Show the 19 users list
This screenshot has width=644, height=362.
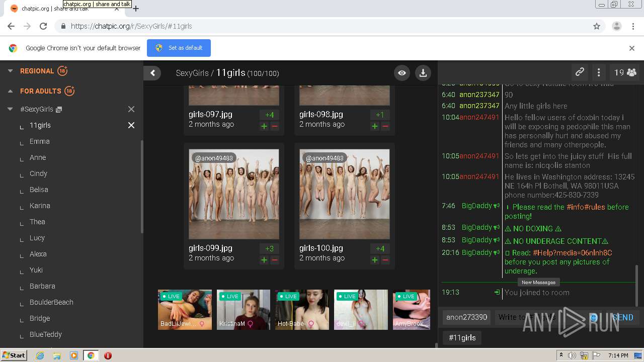click(625, 72)
